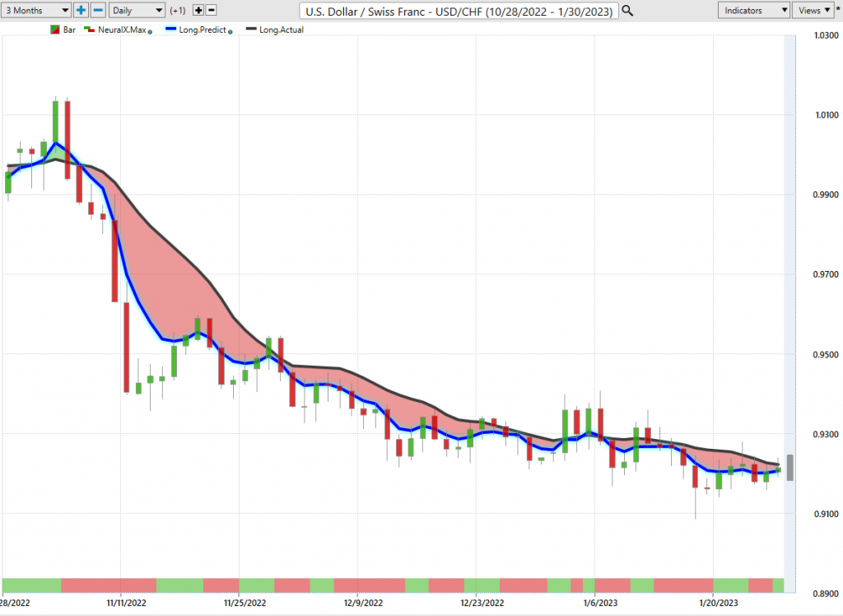Click the 12/23/2022 date axis label
This screenshot has width=843, height=616.
pos(482,603)
